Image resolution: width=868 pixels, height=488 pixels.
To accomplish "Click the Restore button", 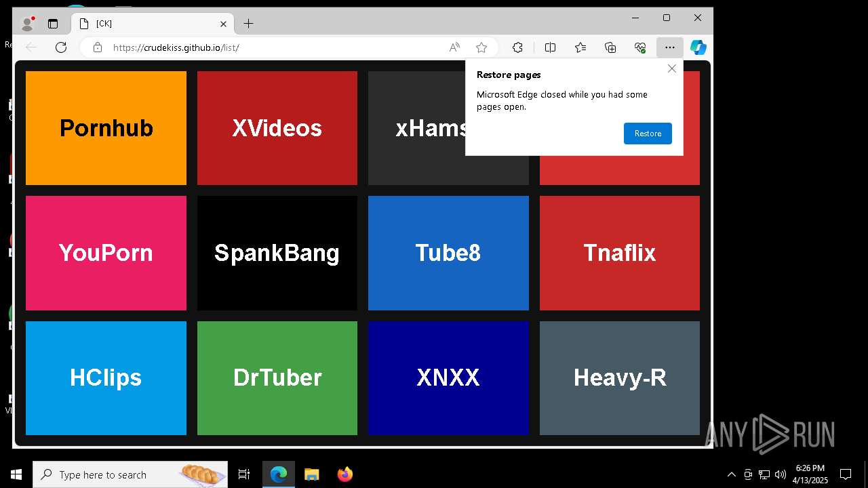I will (x=648, y=134).
